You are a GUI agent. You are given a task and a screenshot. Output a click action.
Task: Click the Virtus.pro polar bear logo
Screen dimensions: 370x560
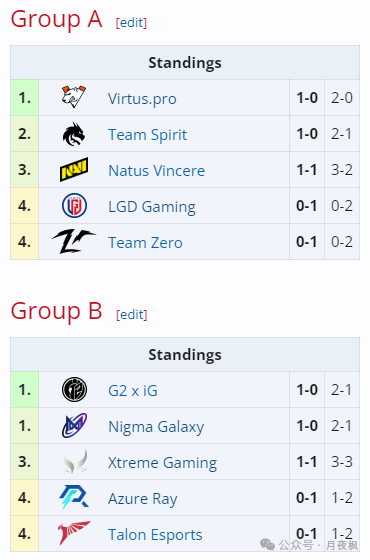(x=74, y=97)
